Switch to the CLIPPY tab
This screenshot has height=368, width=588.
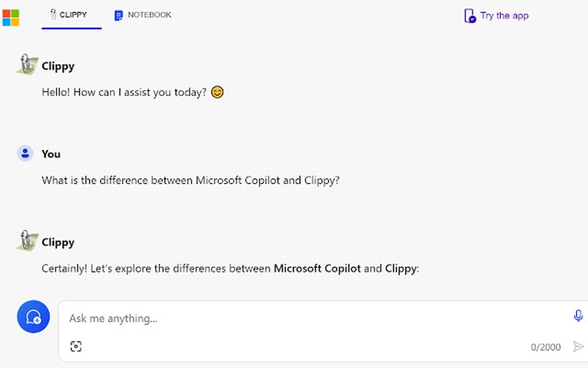70,15
